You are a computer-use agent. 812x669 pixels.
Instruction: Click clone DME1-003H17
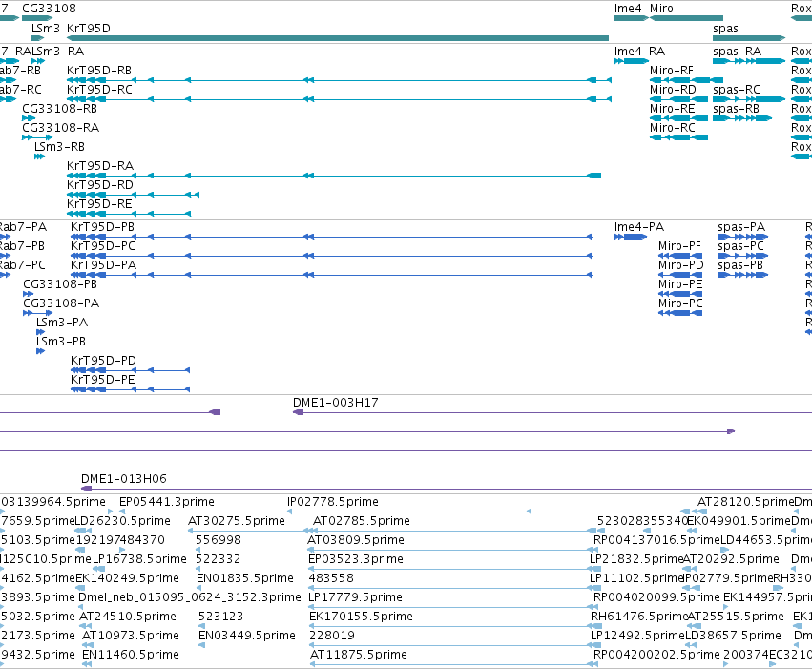click(x=335, y=403)
